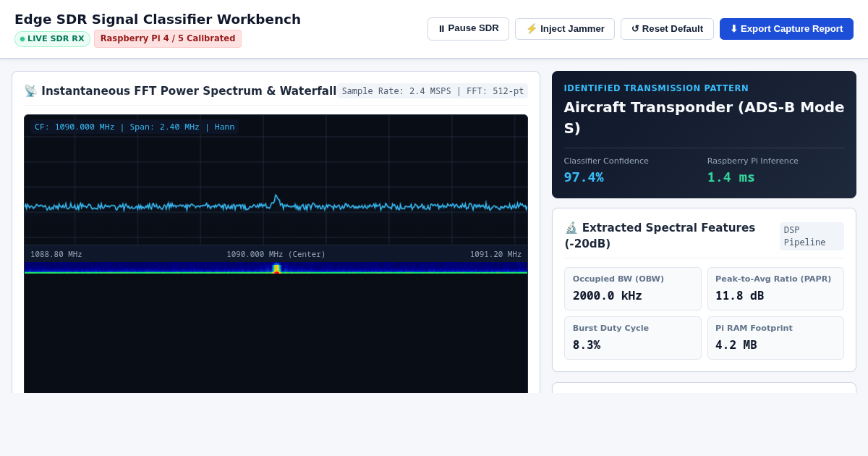Click the Pi RAM Footprint 4.2 MB card

775,338
